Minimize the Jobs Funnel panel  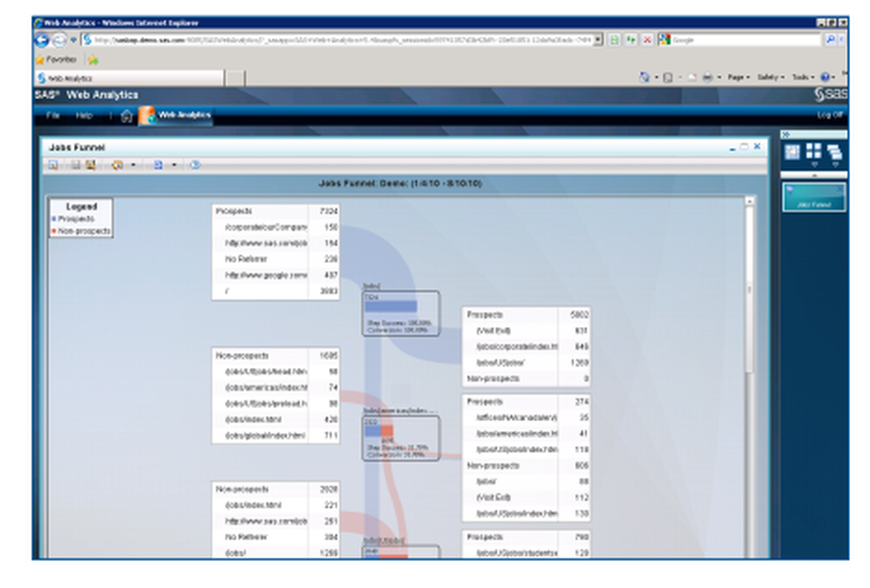(733, 147)
